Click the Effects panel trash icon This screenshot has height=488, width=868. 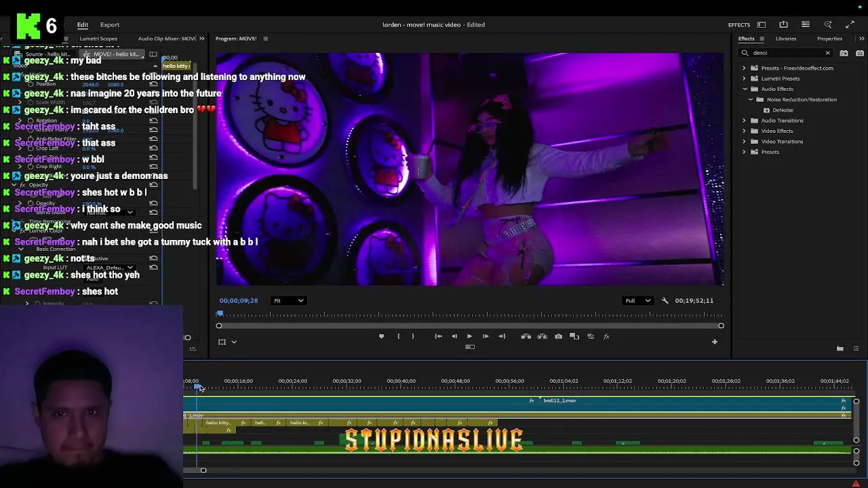pos(856,348)
